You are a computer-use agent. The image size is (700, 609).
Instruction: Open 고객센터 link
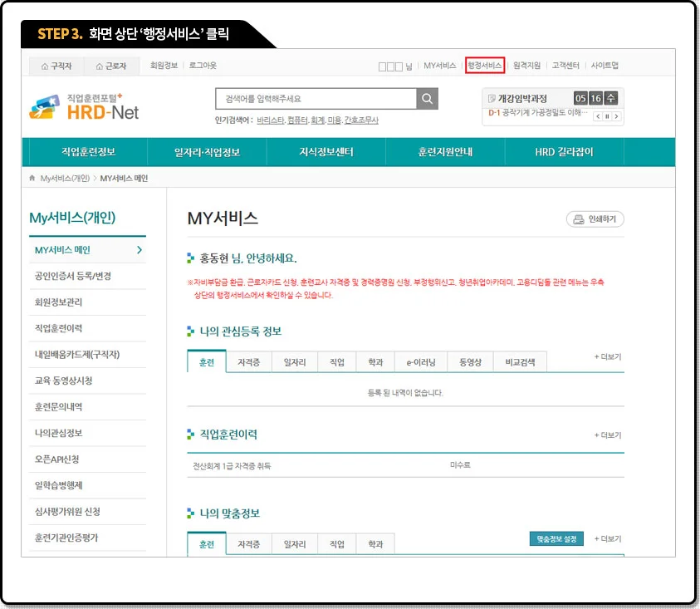(x=565, y=66)
